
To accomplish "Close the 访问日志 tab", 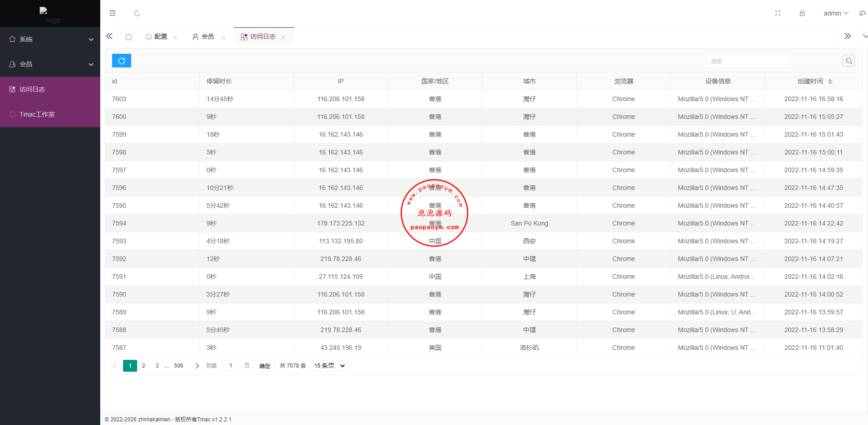I will (x=283, y=37).
